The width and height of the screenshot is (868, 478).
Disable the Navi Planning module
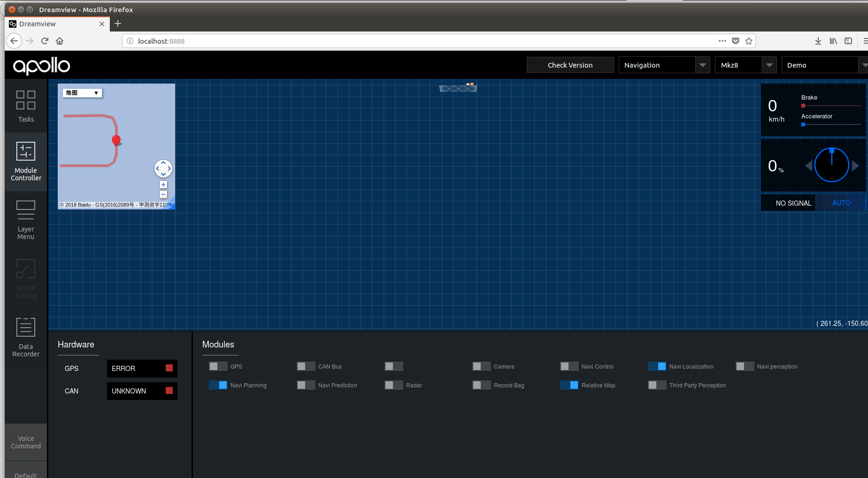(x=218, y=385)
